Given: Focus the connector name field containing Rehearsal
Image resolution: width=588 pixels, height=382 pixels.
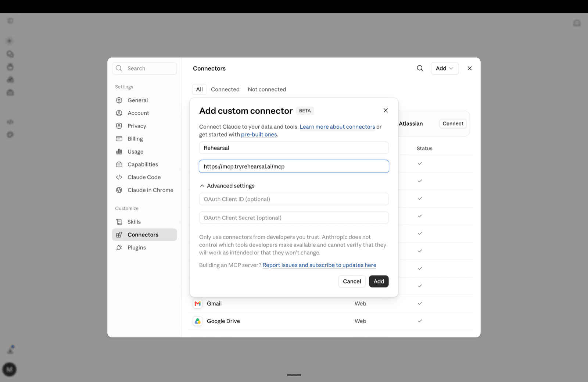Looking at the screenshot, I should pyautogui.click(x=294, y=148).
